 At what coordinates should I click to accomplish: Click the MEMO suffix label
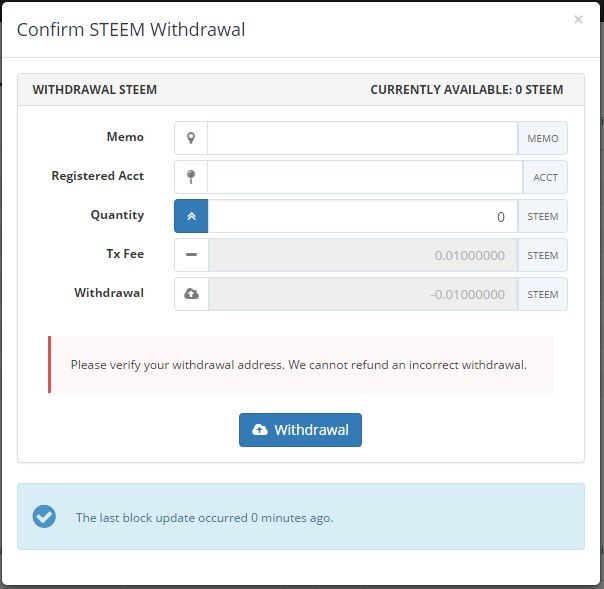543,138
